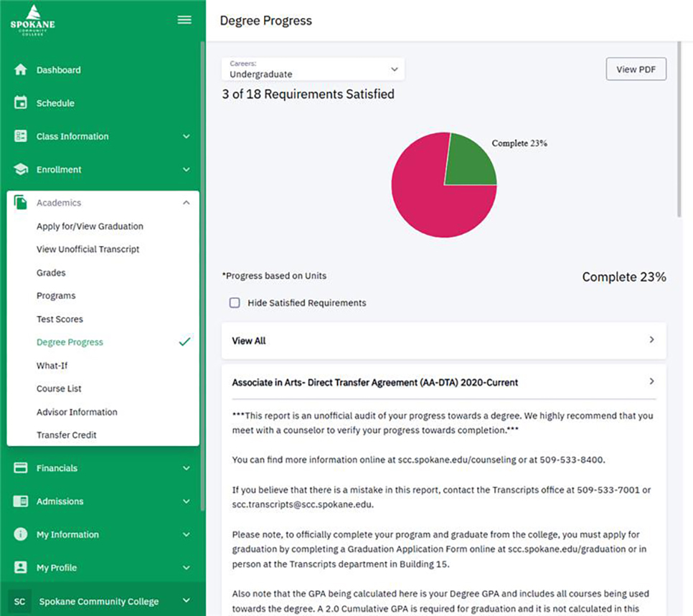
Task: Open the Careers Undergraduate dropdown
Action: tap(312, 68)
